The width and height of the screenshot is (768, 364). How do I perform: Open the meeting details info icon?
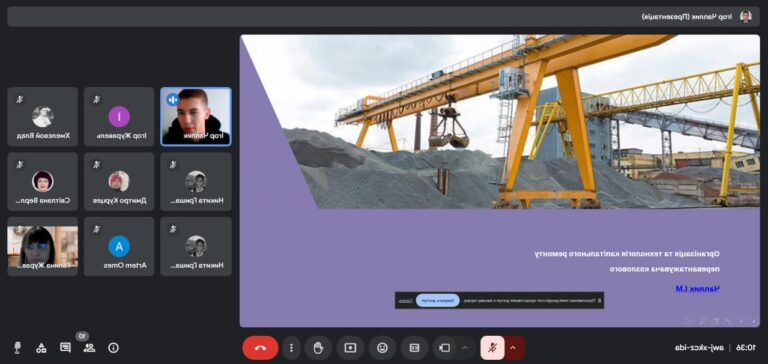[113, 348]
